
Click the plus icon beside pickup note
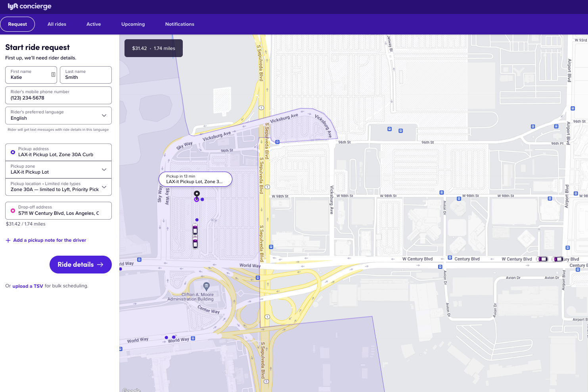pyautogui.click(x=8, y=240)
